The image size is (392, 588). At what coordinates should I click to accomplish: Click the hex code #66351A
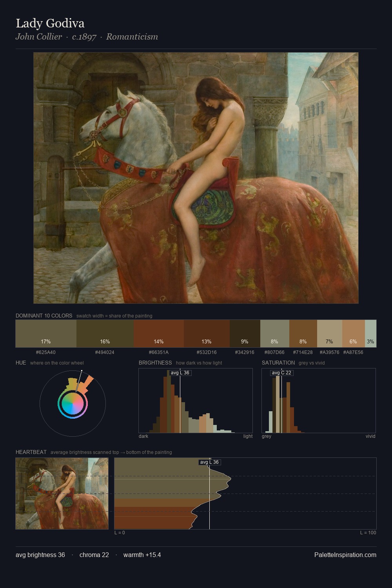tap(159, 352)
